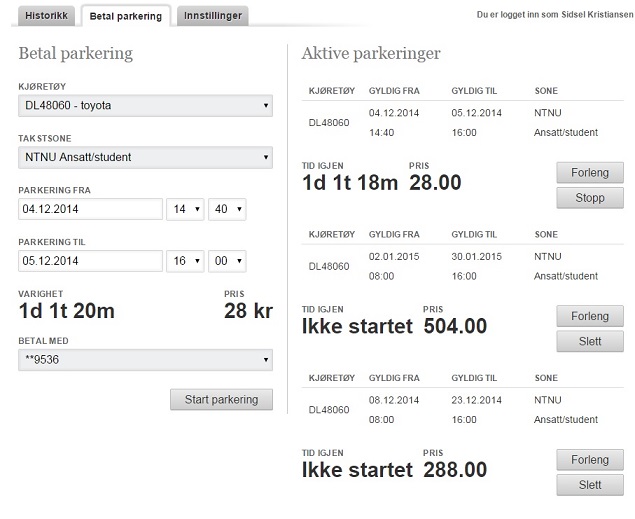Switch to the Innstillinger tab
This screenshot has height=519, width=635.
[x=213, y=16]
